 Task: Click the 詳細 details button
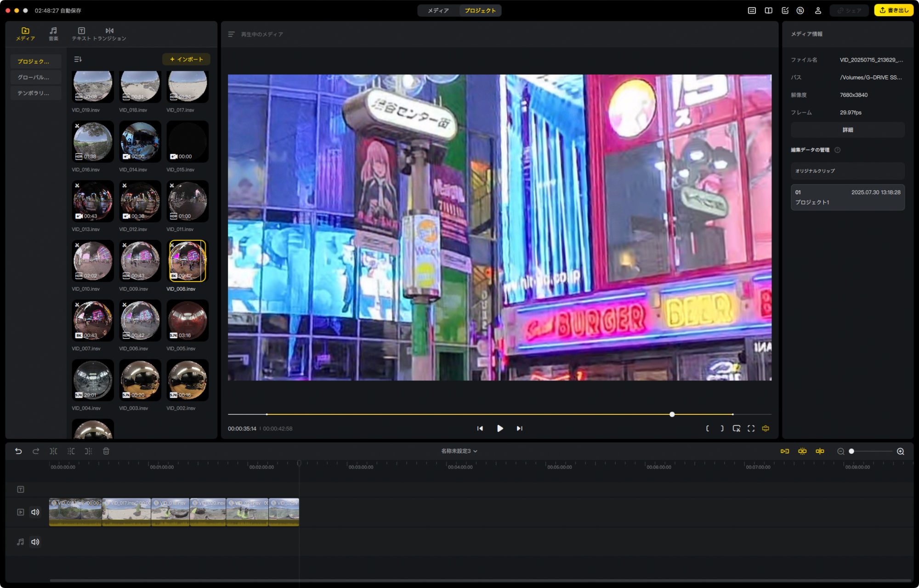[x=847, y=130]
